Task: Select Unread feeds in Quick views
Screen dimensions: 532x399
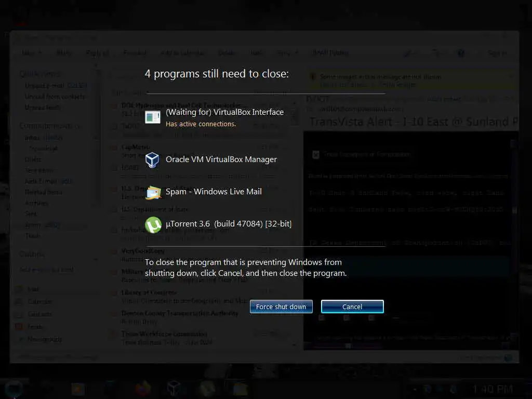Action: (x=43, y=107)
